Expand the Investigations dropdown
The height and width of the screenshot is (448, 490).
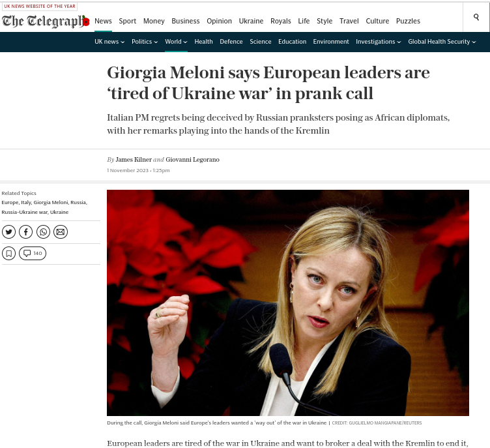(x=378, y=42)
